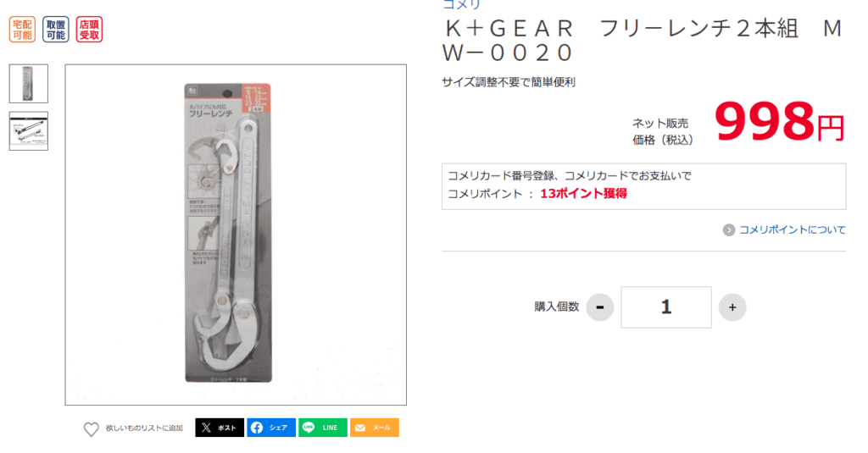Viewport: 868px width, 453px height.
Task: Click the 店頭受取 store pickup badge
Action: 89,30
